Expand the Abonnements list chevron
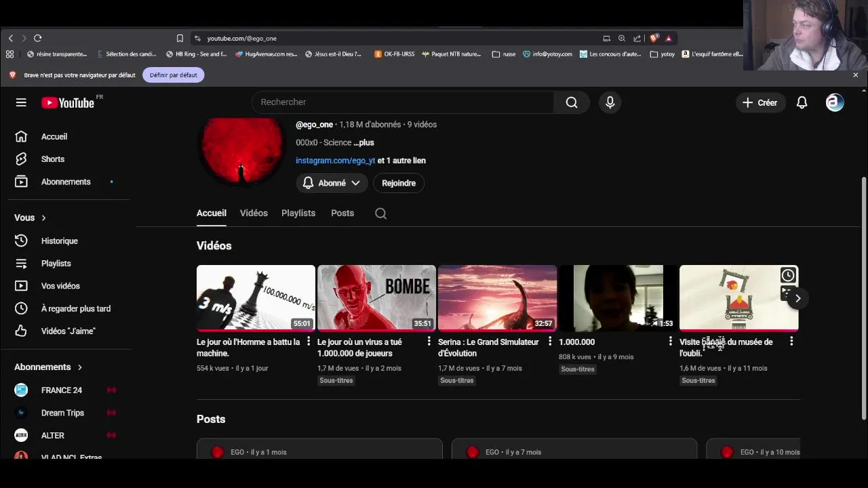This screenshot has height=488, width=868. pyautogui.click(x=79, y=367)
